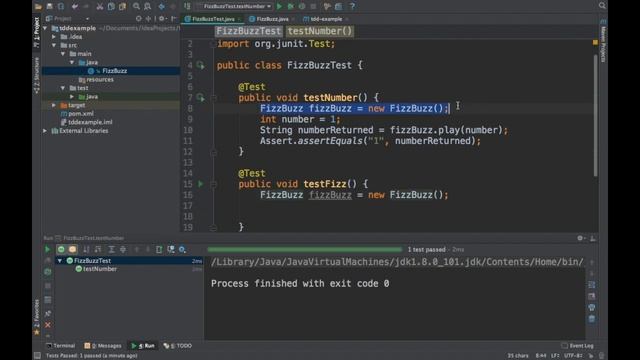The width and height of the screenshot is (640, 360).
Task: Open Search Everywhere magnifier at top right
Action: pyautogui.click(x=602, y=5)
